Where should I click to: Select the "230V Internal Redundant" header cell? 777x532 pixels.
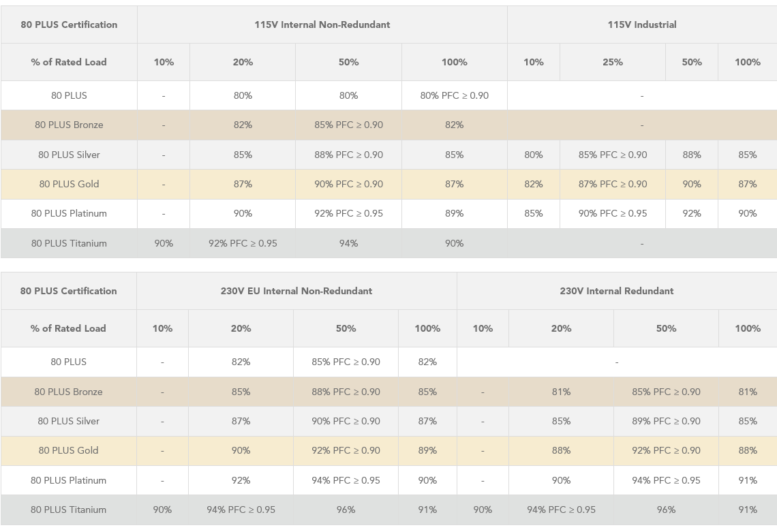pos(616,291)
